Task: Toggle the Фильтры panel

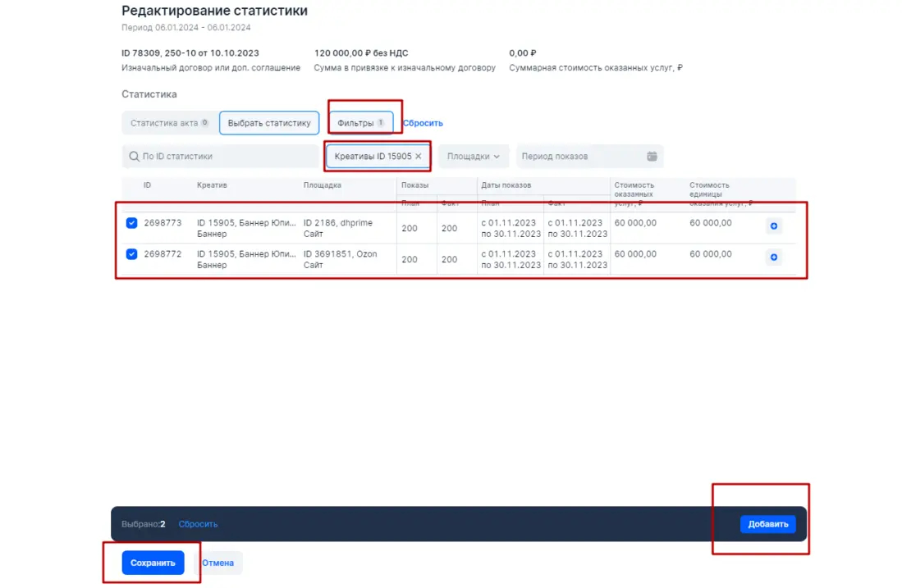Action: coord(360,123)
